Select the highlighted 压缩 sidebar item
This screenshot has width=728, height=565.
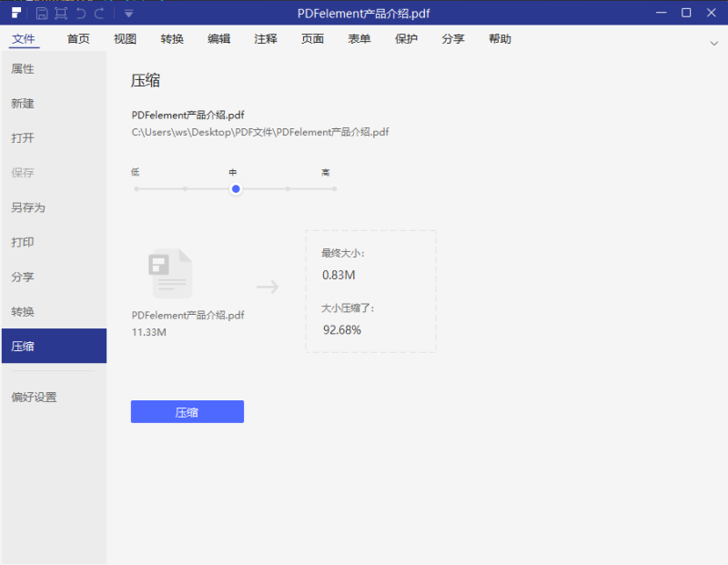pyautogui.click(x=54, y=346)
